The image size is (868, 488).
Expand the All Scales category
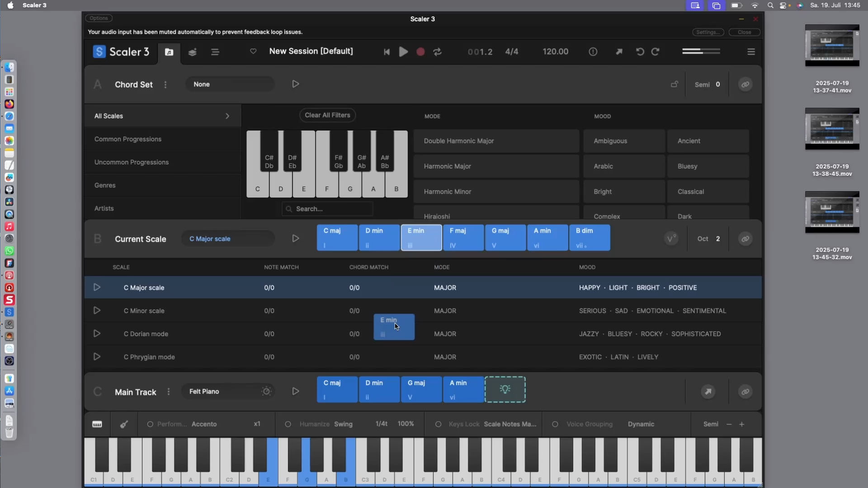[x=227, y=116]
